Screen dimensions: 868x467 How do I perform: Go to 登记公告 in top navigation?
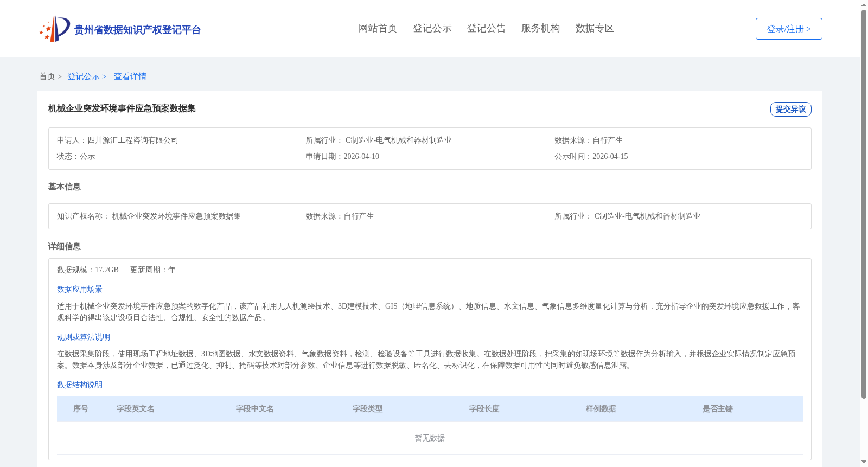point(486,28)
